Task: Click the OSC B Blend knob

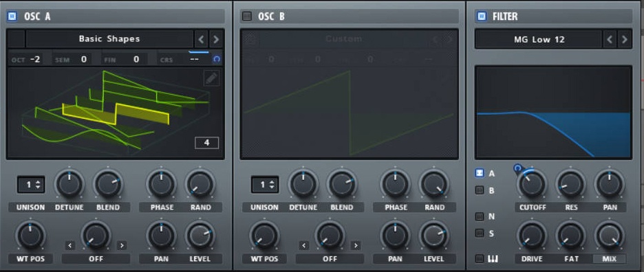Action: (x=342, y=184)
